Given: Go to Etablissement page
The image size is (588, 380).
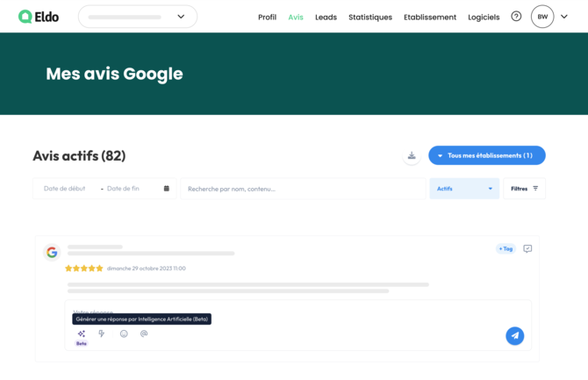Looking at the screenshot, I should [430, 18].
